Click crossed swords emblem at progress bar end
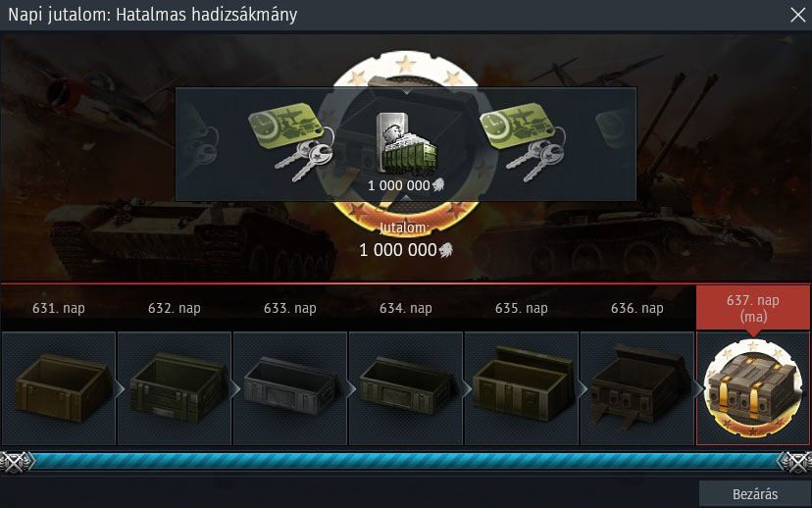812x508 pixels. (x=796, y=462)
